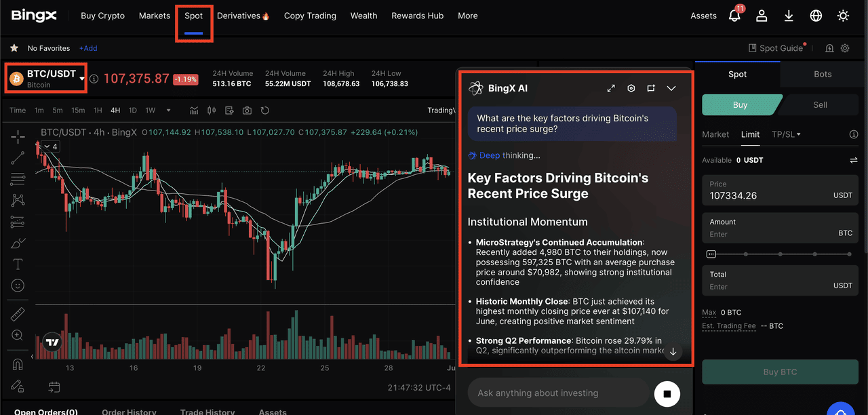Screen dimensions: 868x415
Task: Toggle the lock drawings pencil icon
Action: pyautogui.click(x=18, y=385)
